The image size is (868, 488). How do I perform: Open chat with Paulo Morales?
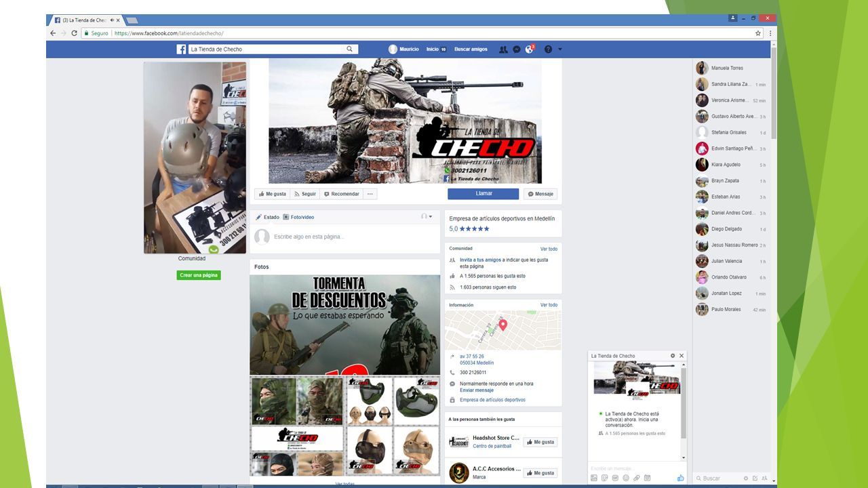731,309
